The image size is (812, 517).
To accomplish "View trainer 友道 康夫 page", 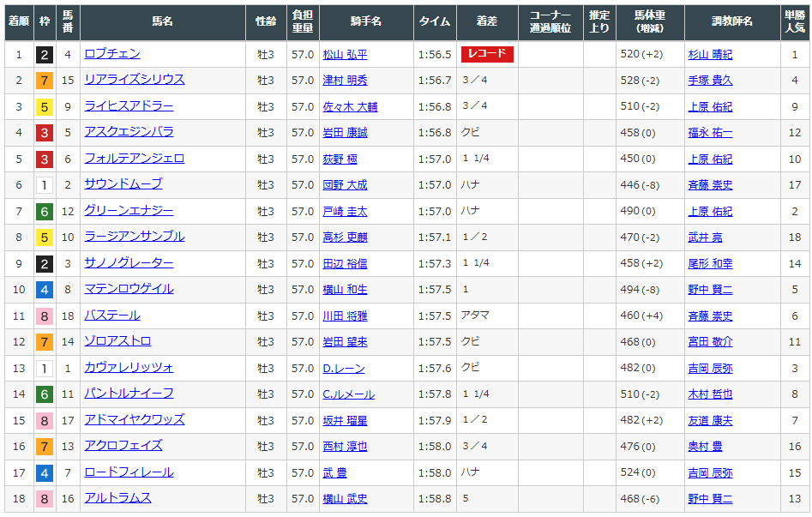I will 710,420.
